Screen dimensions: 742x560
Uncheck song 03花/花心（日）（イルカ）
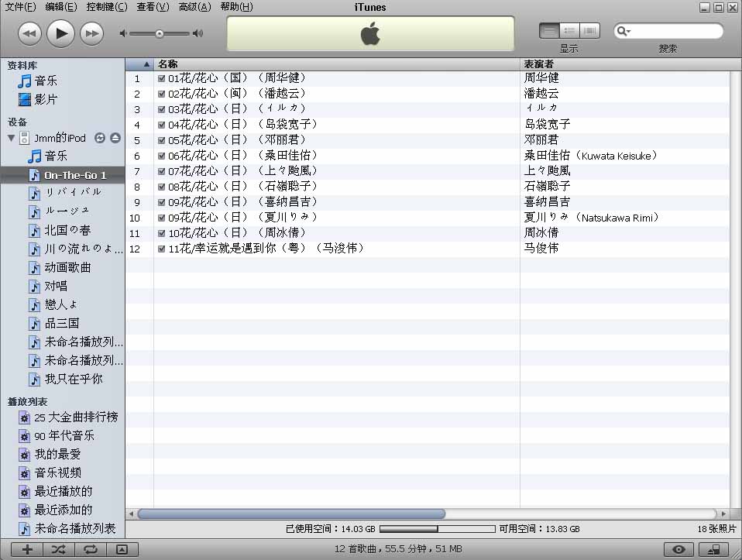click(161, 110)
